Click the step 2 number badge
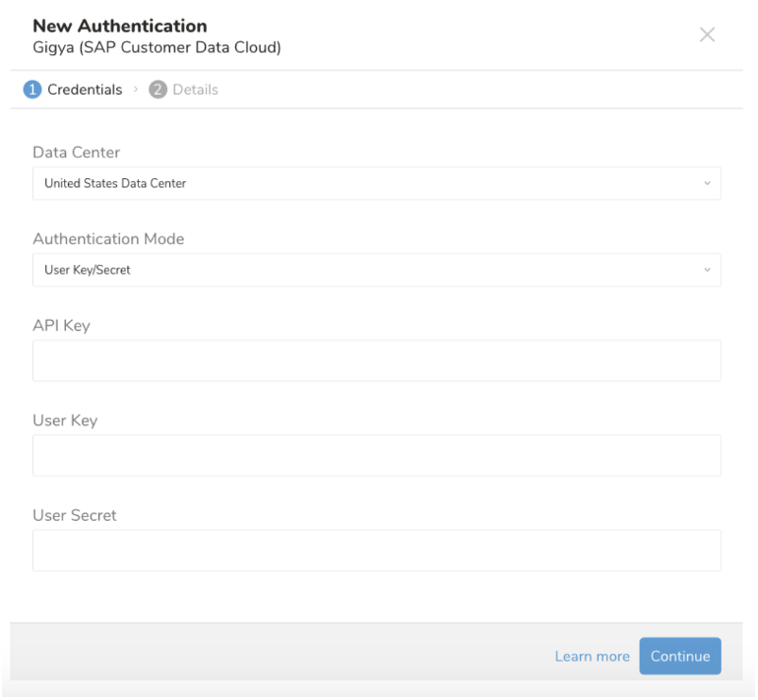The height and width of the screenshot is (700, 758). tap(158, 90)
